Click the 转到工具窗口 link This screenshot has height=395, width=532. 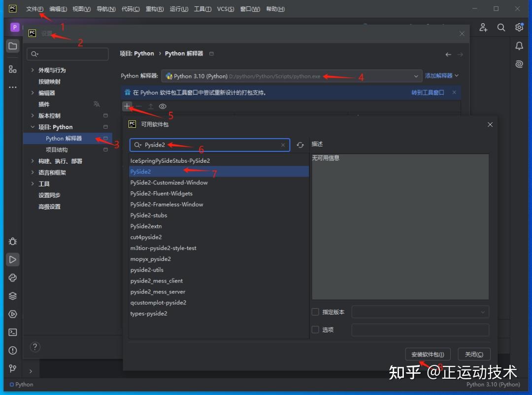(428, 92)
